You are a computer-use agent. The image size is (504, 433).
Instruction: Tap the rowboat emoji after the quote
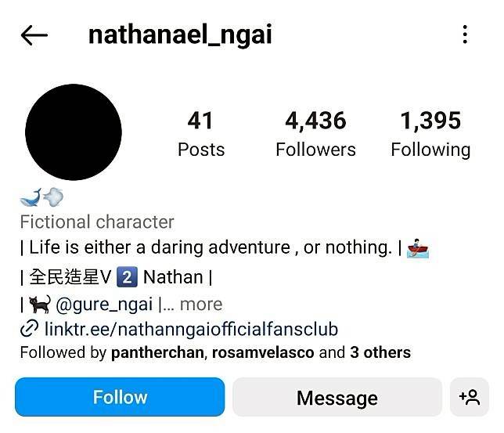(418, 248)
